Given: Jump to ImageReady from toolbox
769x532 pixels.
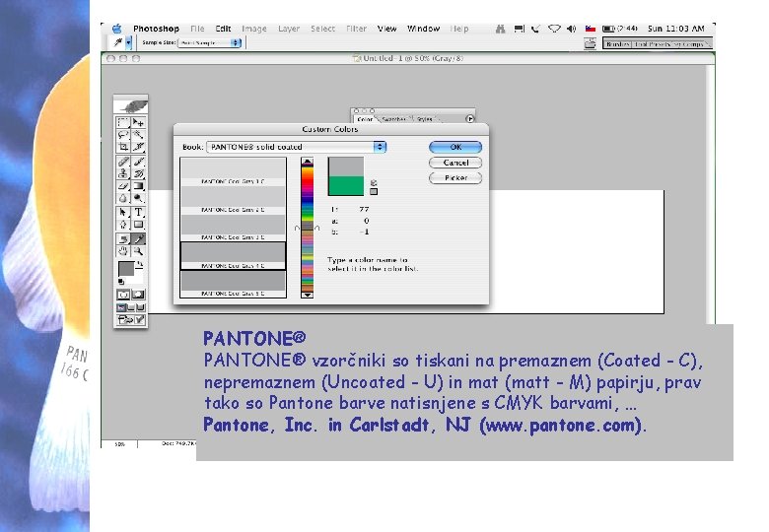Looking at the screenshot, I should (x=131, y=320).
